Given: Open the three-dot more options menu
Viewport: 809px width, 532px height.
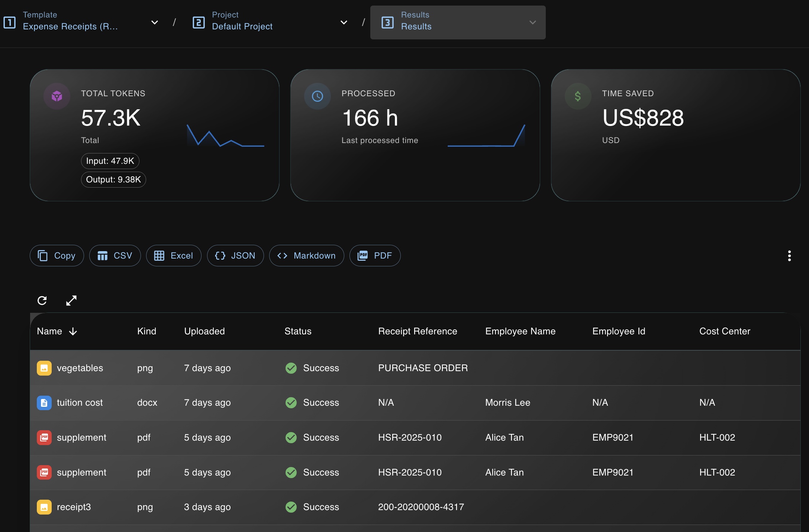Looking at the screenshot, I should [x=789, y=256].
